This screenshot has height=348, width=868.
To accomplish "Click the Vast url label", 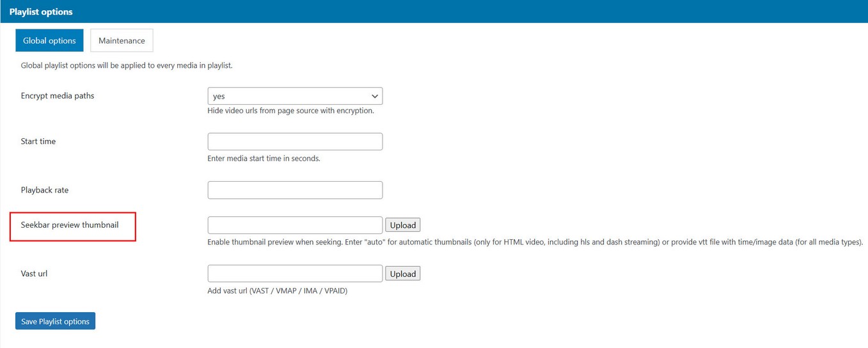I will (35, 274).
